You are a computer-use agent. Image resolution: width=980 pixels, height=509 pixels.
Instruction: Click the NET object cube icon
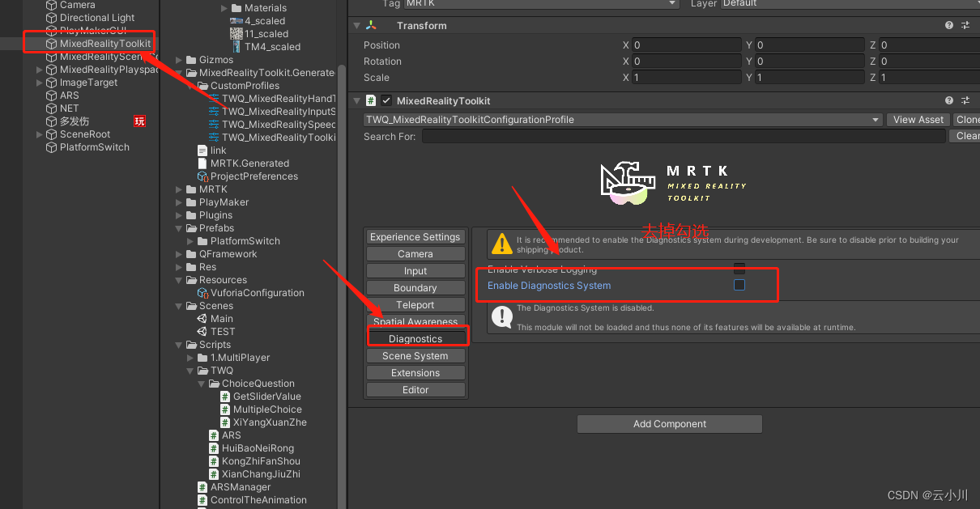(x=51, y=108)
